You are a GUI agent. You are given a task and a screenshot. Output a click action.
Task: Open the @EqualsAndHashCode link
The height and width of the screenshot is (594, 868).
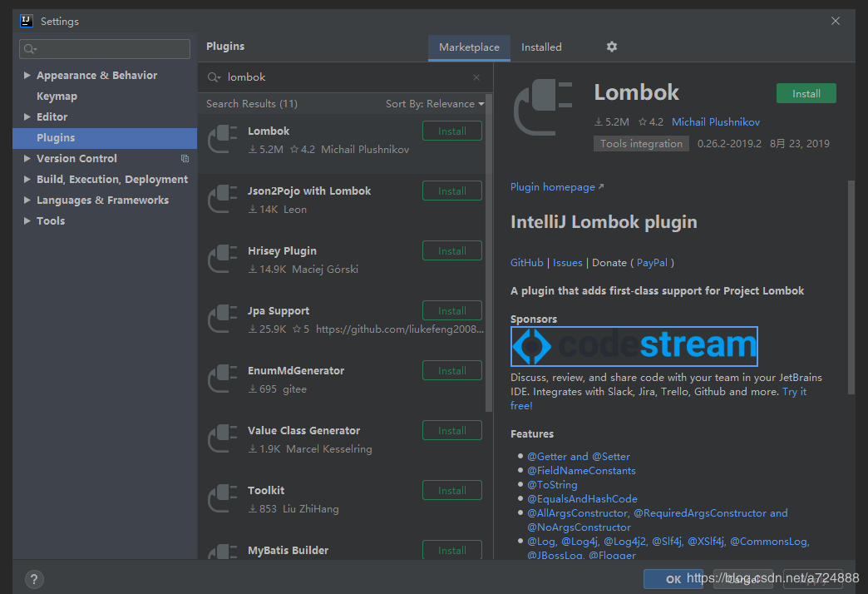pos(582,498)
